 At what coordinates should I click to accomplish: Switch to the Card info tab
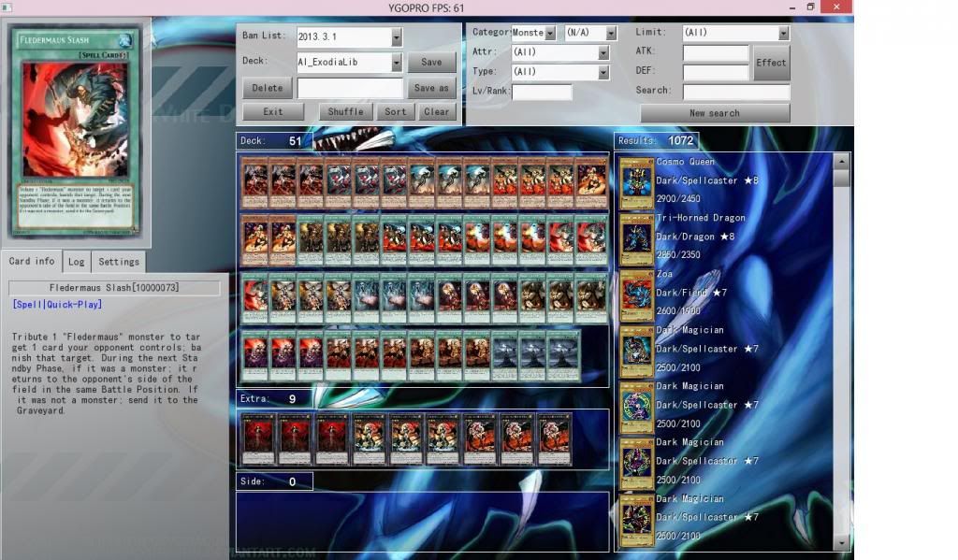click(32, 262)
